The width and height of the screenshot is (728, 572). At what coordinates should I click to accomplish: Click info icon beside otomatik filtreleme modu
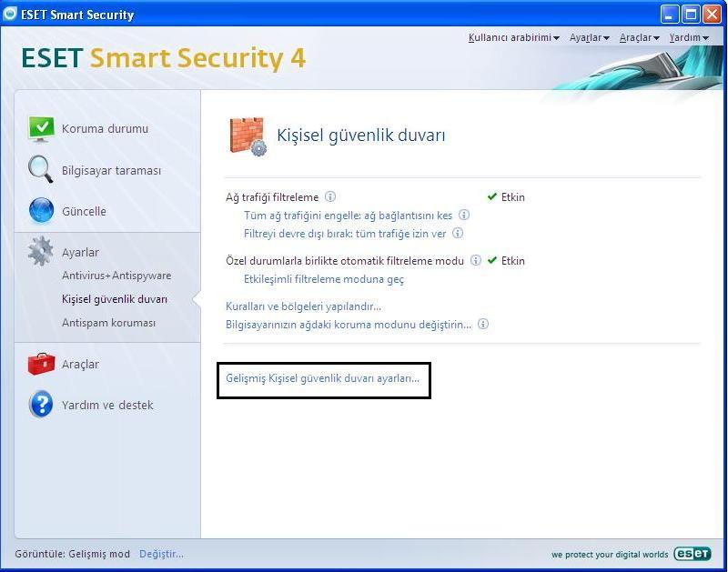click(475, 260)
